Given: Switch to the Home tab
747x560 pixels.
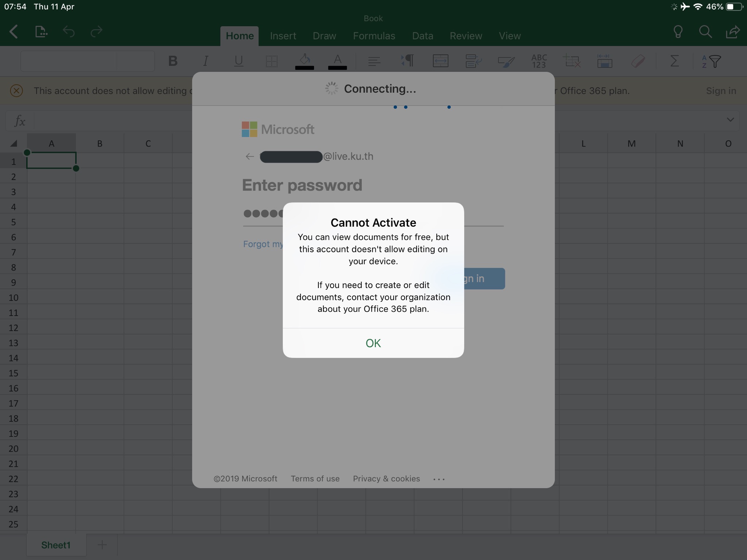Looking at the screenshot, I should [240, 36].
